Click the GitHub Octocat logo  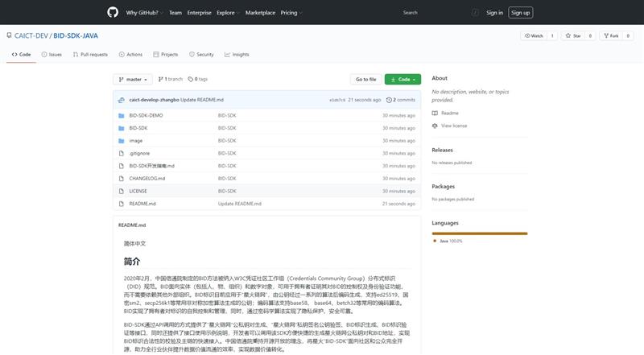113,13
